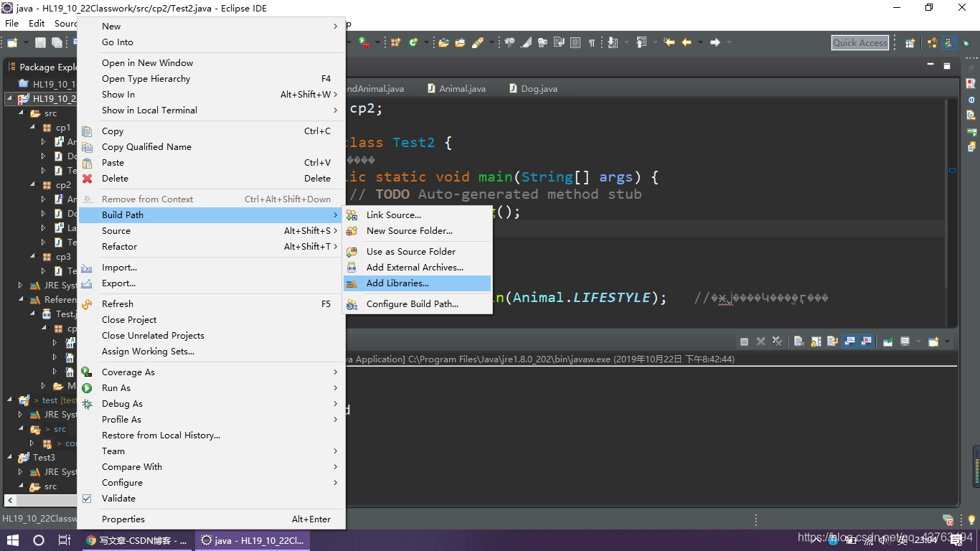The image size is (980, 551).
Task: Open the File menu
Action: tap(11, 24)
